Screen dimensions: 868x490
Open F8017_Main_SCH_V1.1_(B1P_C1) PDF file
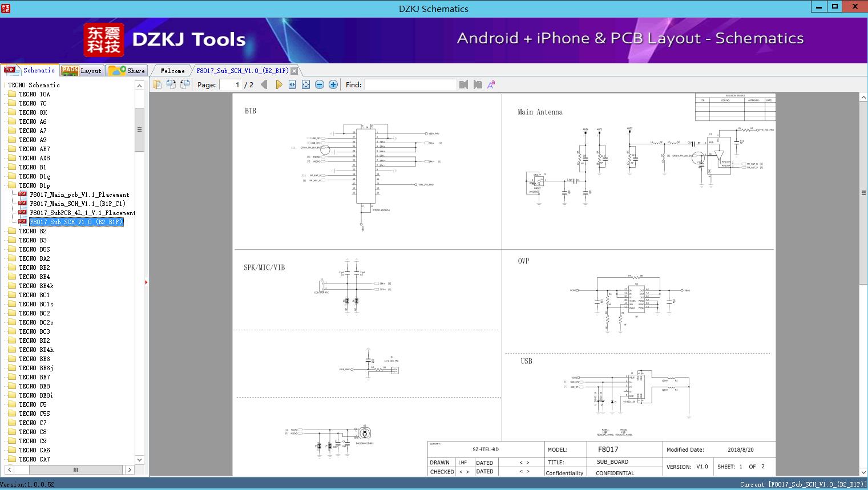[x=77, y=204]
